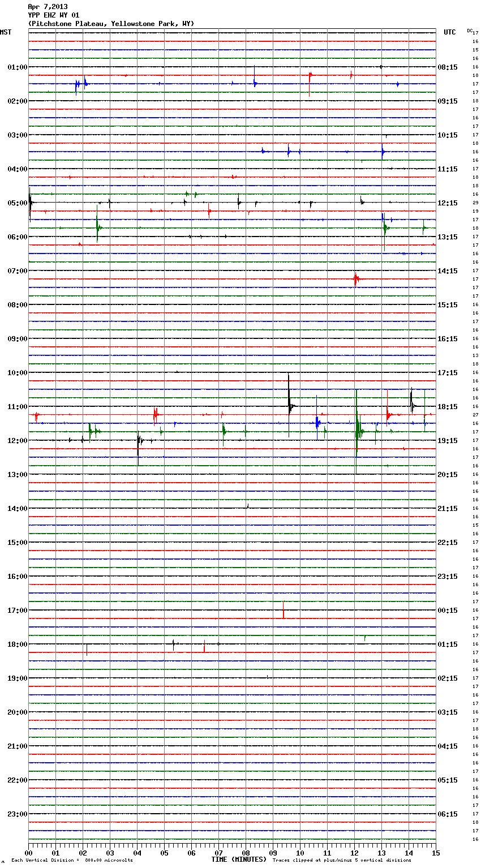Select the 17:00 MST row label
Screen dimensions: 481x868
click(x=18, y=611)
